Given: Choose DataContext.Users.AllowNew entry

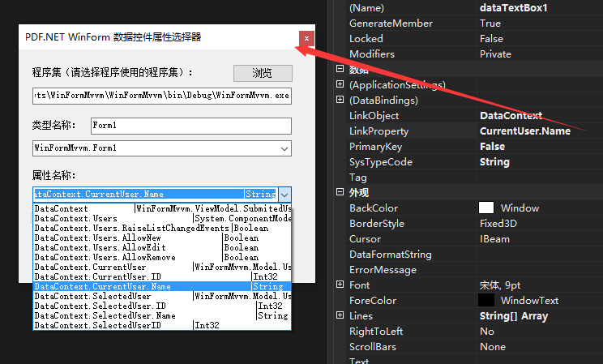Looking at the screenshot, I should click(x=162, y=238).
